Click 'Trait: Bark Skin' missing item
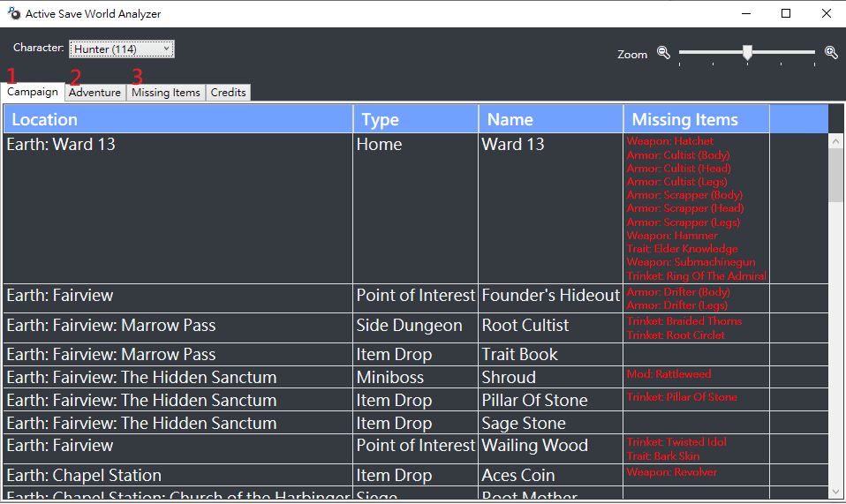Image resolution: width=846 pixels, height=504 pixels. pos(663,456)
